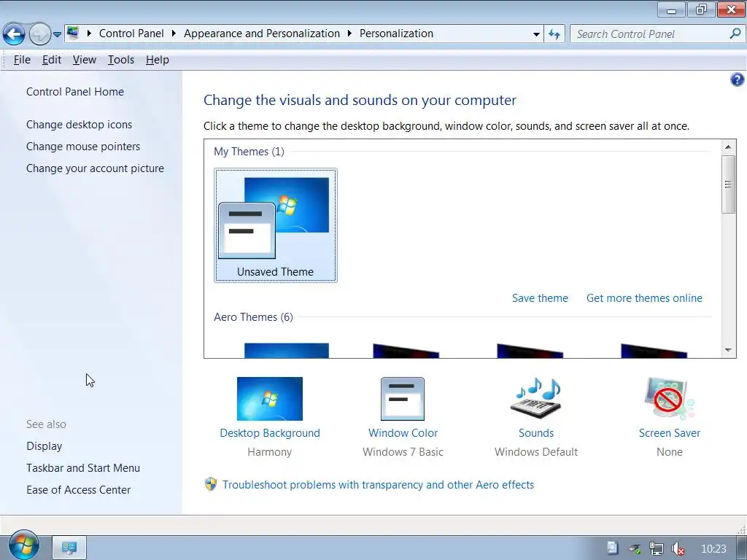747x560 pixels.
Task: Open the Help menu
Action: (x=158, y=60)
